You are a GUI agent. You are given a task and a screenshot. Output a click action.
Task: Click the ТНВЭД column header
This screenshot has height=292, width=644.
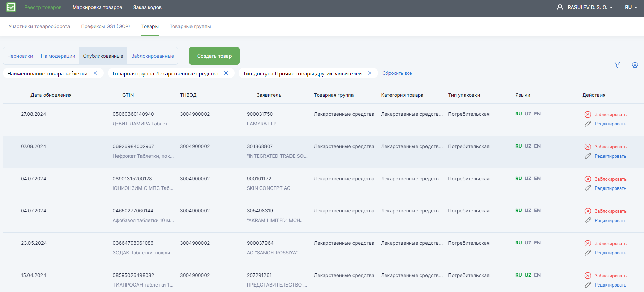(x=188, y=95)
